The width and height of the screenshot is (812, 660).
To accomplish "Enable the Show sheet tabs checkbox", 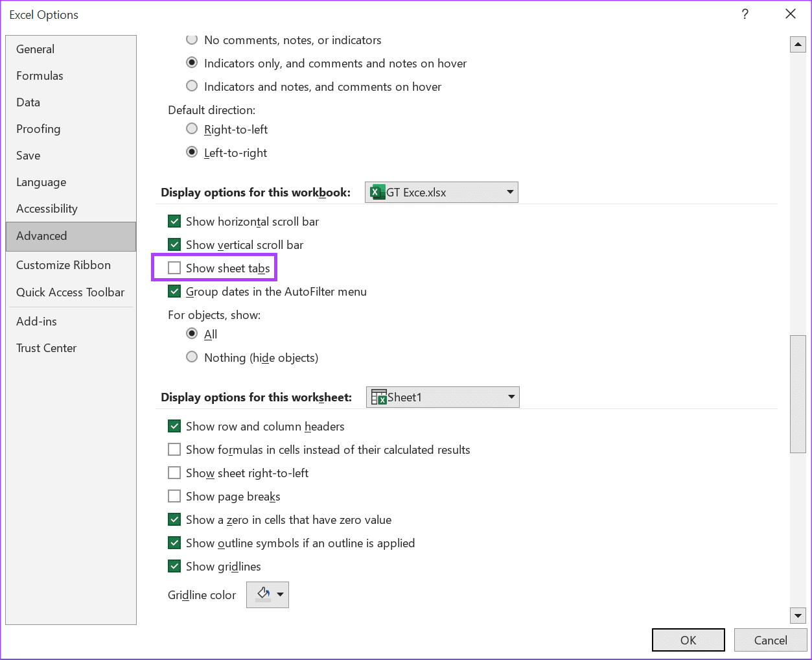I will pos(174,268).
